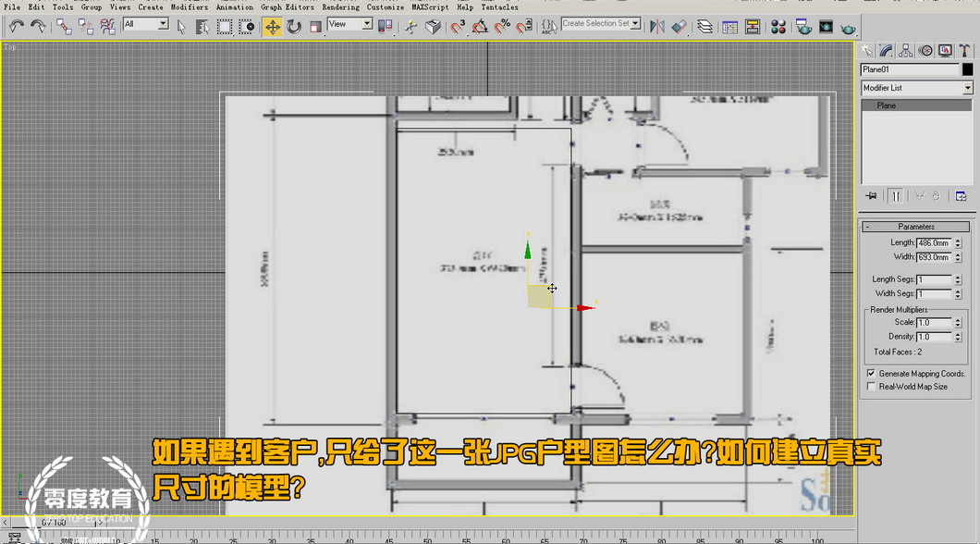Open the Layer Manager

pyautogui.click(x=705, y=27)
